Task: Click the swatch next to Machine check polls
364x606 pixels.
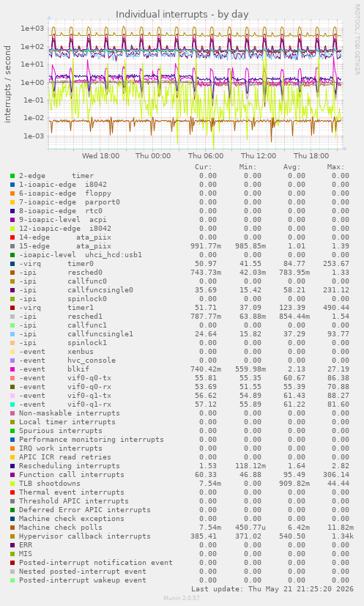Action: point(12,528)
